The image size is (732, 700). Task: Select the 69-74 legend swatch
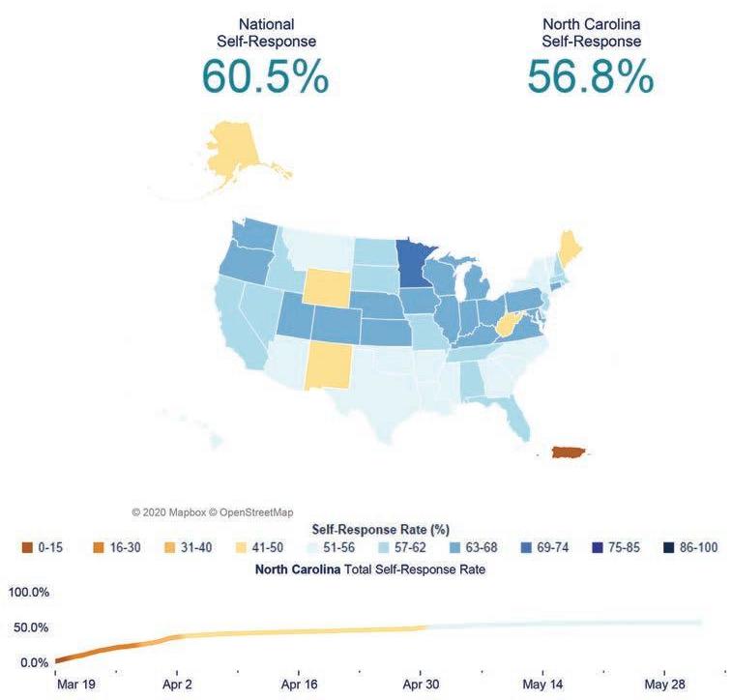(x=526, y=547)
